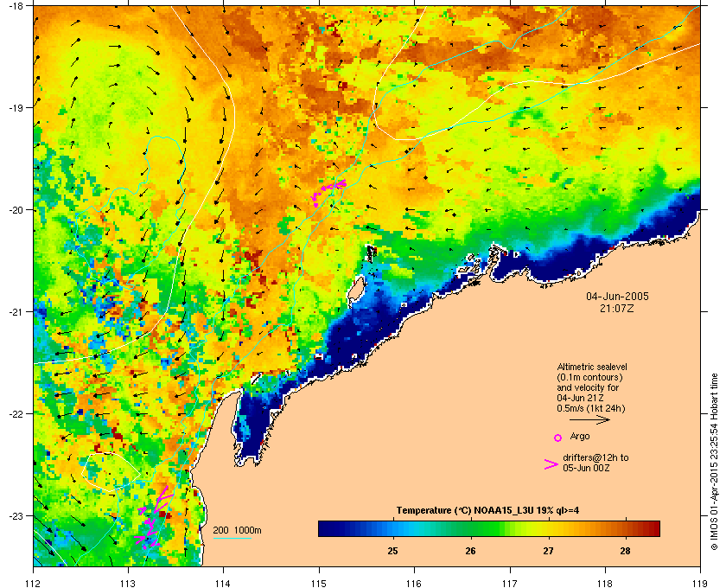Click the '0.5m/s (1kt 24h)' text
The height and width of the screenshot is (588, 726).
click(591, 409)
